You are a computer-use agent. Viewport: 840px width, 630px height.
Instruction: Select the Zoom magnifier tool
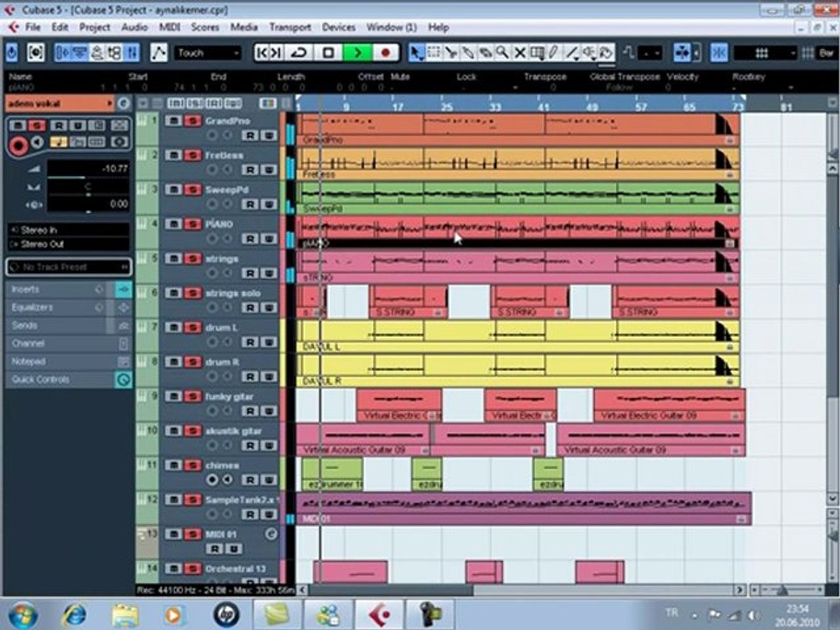pyautogui.click(x=502, y=52)
